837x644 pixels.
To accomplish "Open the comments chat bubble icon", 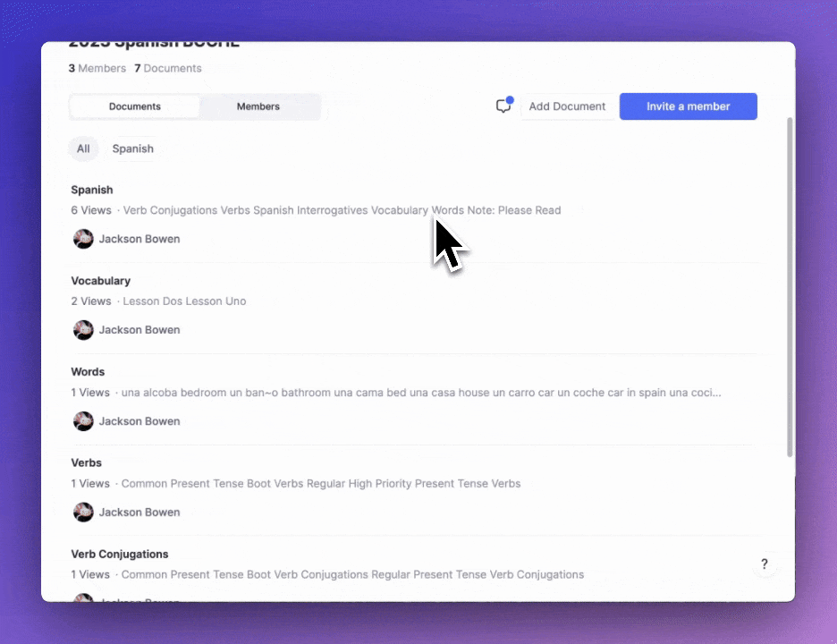I will coord(503,106).
